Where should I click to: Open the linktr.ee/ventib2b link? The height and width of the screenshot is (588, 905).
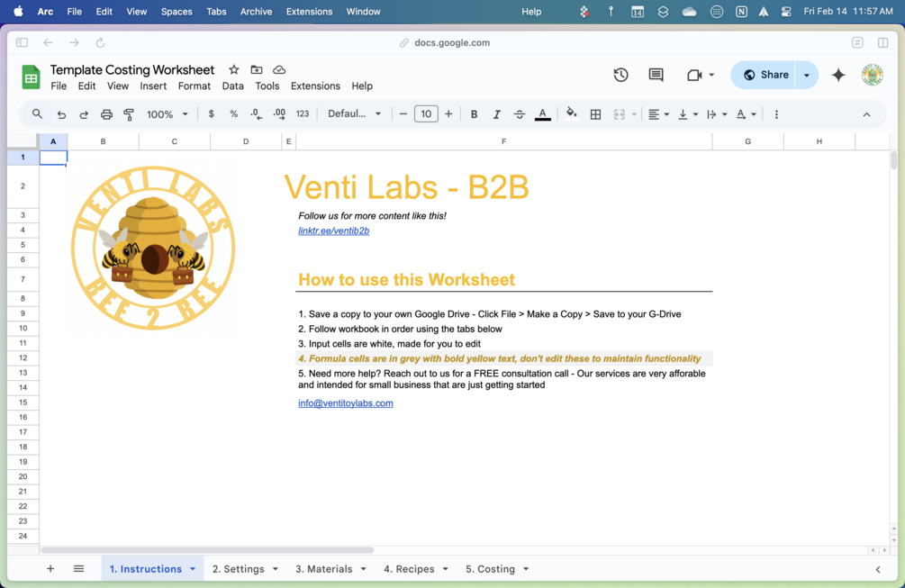333,231
